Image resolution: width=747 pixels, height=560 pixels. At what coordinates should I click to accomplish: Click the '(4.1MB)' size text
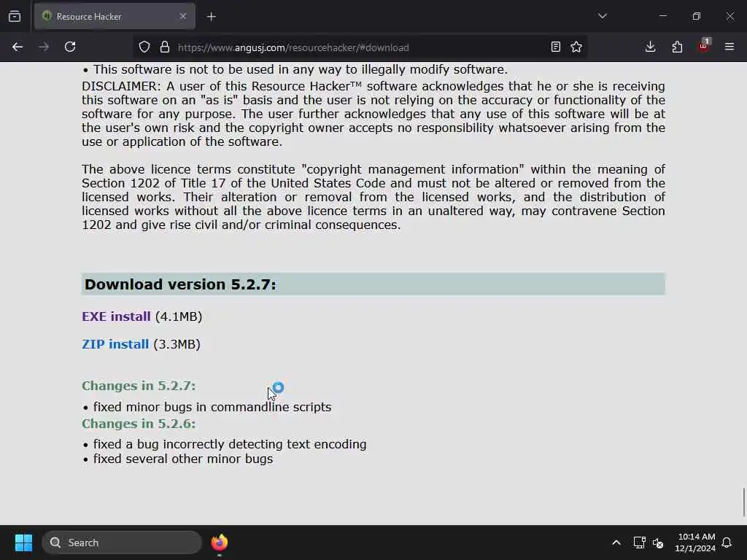pyautogui.click(x=179, y=316)
